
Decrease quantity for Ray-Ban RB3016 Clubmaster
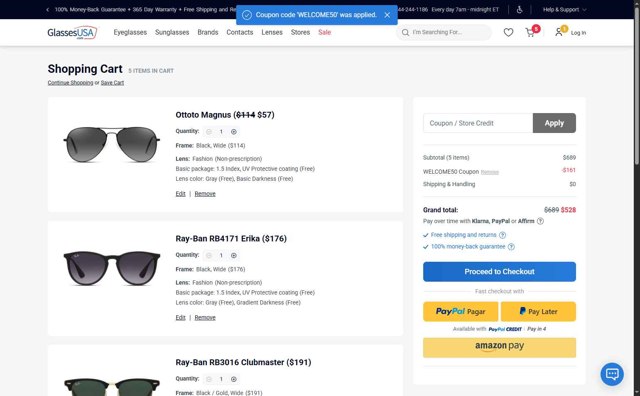tap(209, 379)
